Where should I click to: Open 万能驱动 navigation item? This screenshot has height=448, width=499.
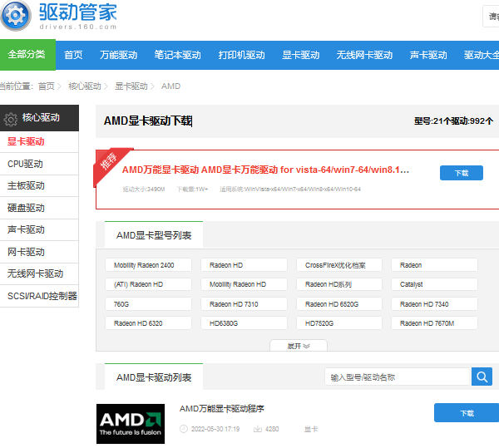(118, 55)
